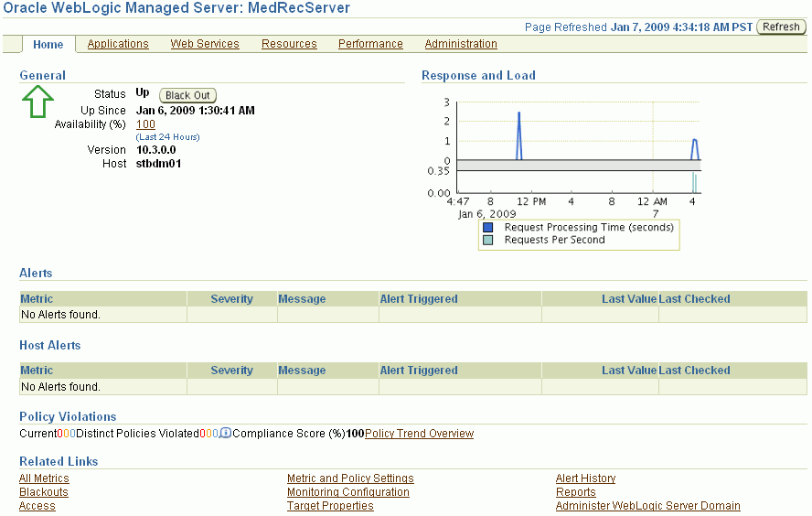Switch to the Web Services tab
Image resolution: width=812 pixels, height=516 pixels.
point(205,44)
